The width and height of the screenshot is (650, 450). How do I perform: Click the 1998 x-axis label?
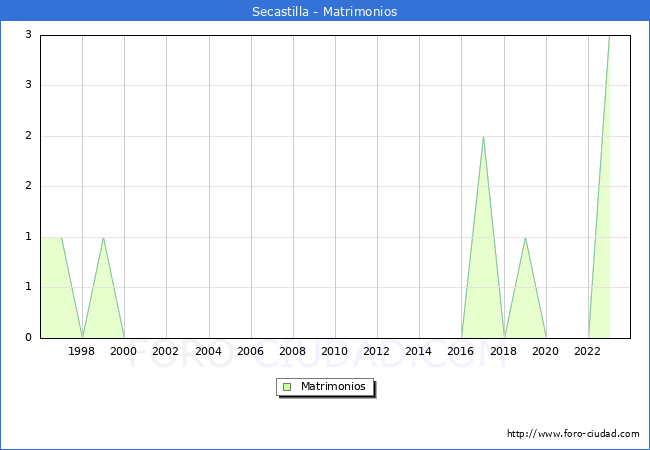tap(82, 351)
